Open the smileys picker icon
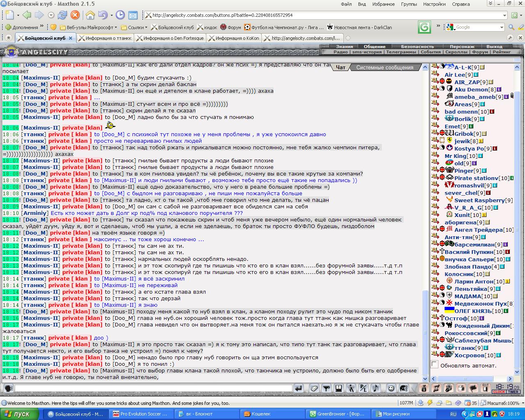 (x=391, y=388)
